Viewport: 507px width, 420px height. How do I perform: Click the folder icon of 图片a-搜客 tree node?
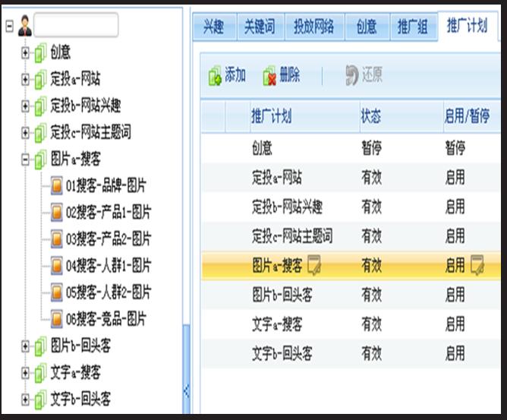pos(40,159)
